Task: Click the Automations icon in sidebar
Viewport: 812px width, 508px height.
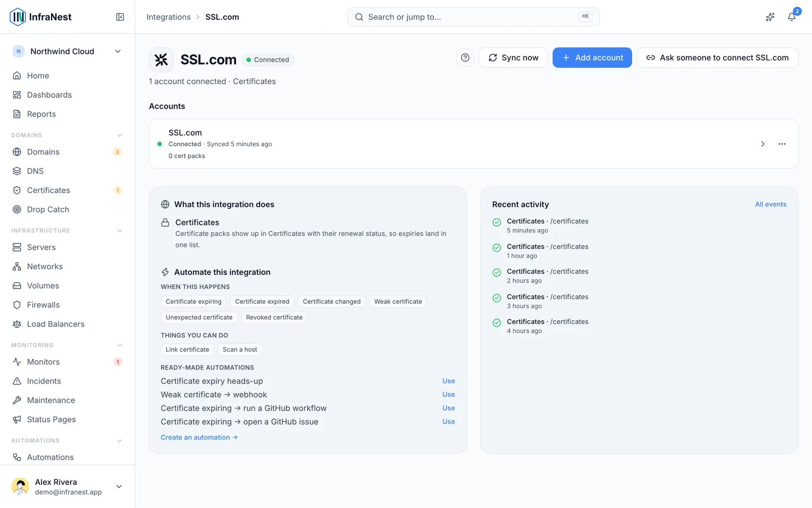Action: point(17,457)
